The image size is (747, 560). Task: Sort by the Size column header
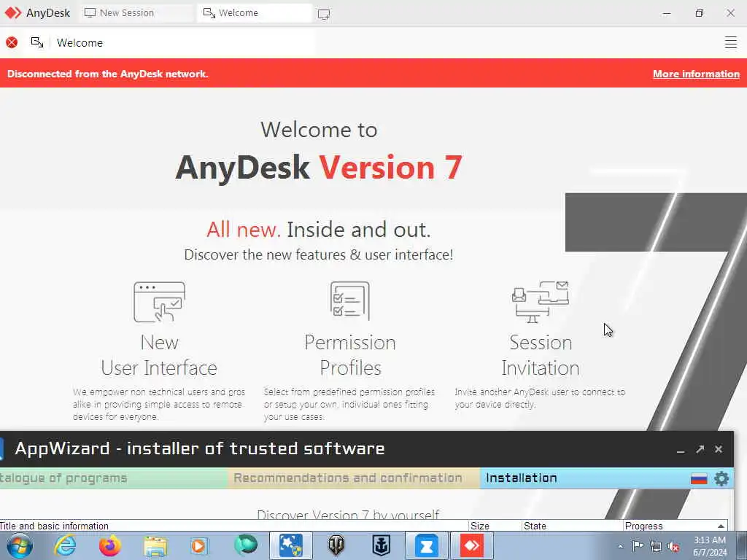pyautogui.click(x=495, y=526)
